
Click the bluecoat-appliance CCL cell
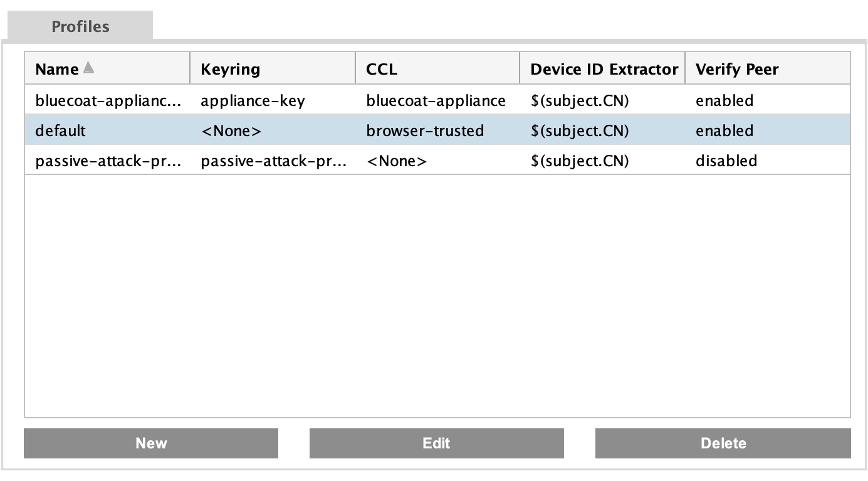coord(436,100)
